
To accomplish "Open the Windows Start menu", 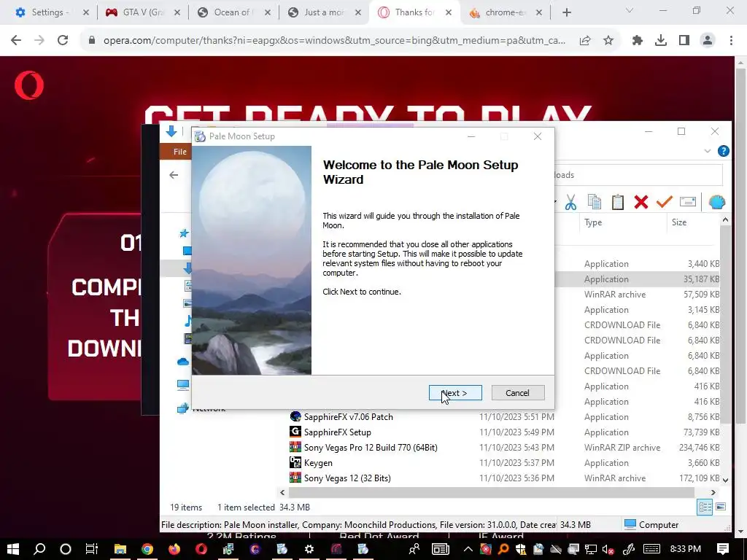I will [13, 549].
